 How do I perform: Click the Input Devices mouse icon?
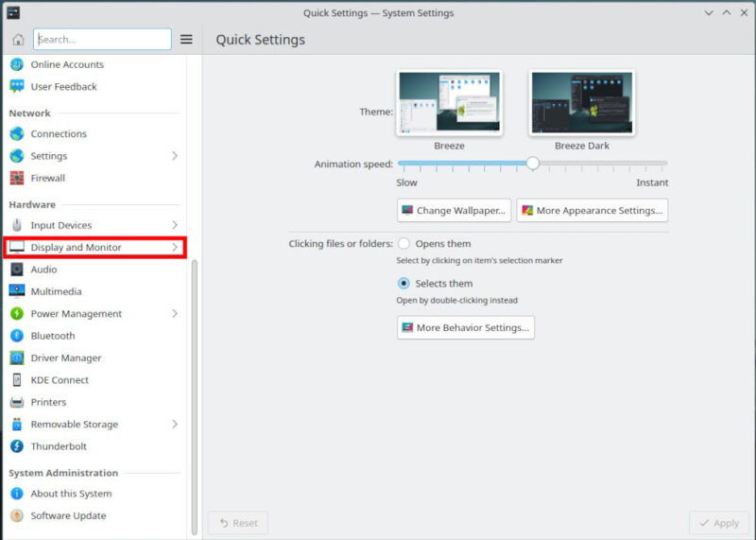[17, 225]
